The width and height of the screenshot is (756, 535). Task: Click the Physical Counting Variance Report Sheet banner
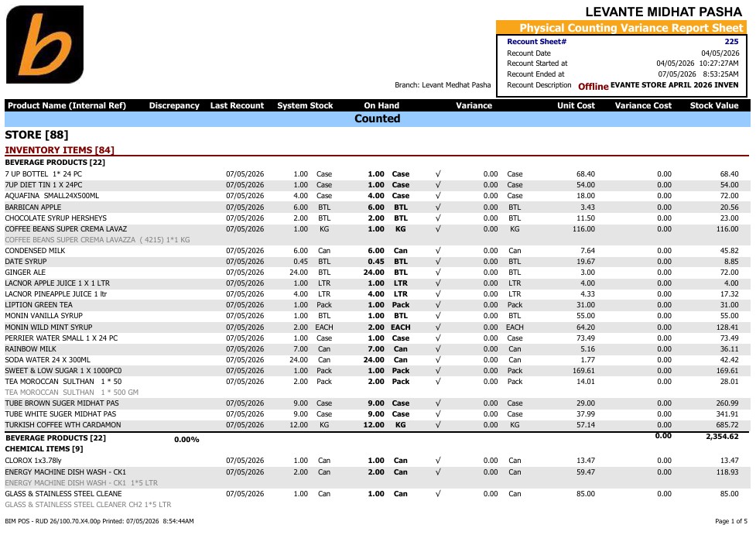[621, 28]
